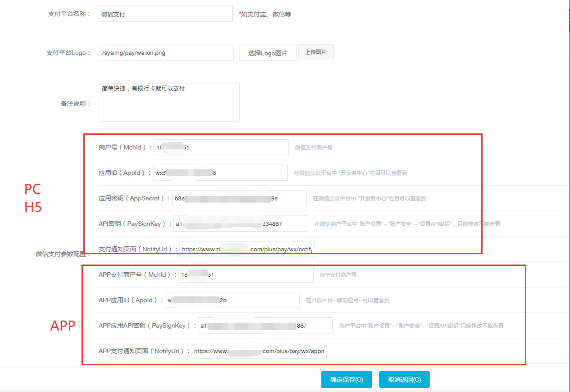Click the 应用ID（AppId）input field

coord(220,173)
